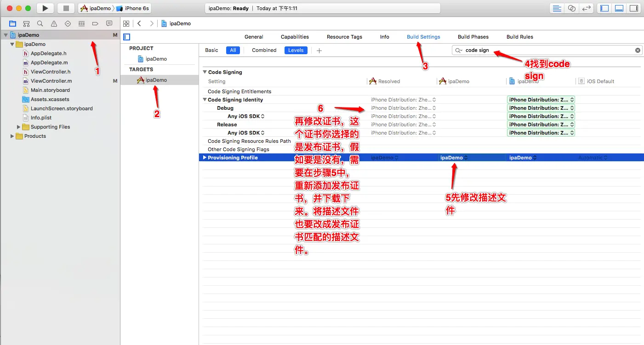
Task: Open the Find navigator magnifier icon
Action: (x=40, y=23)
